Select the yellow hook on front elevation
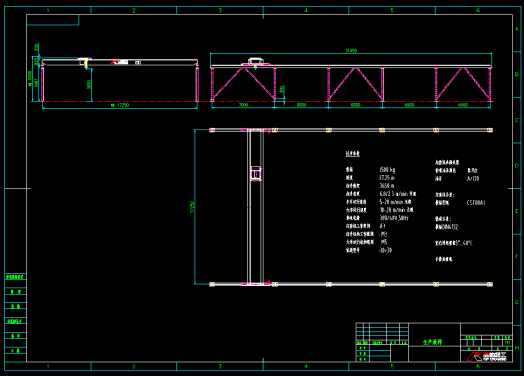This screenshot has height=377, width=524. coord(86,64)
